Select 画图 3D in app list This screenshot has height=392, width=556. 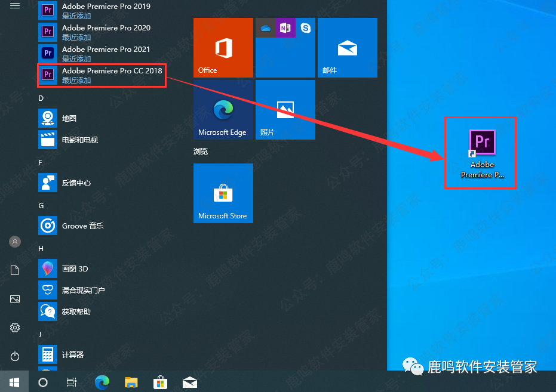point(75,269)
